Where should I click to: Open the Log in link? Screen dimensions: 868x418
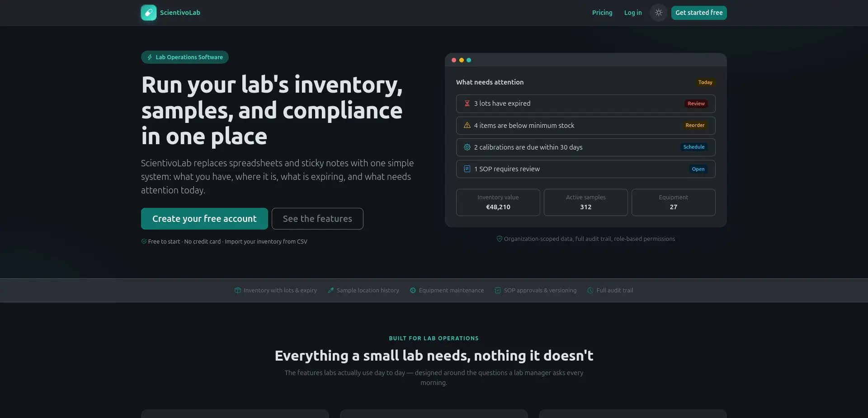point(633,13)
